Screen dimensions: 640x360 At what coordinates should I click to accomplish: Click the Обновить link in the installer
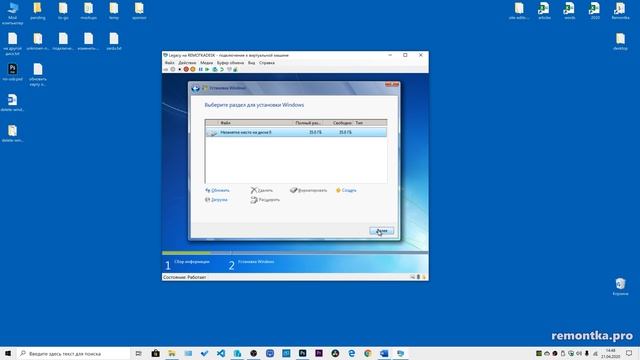click(218, 190)
